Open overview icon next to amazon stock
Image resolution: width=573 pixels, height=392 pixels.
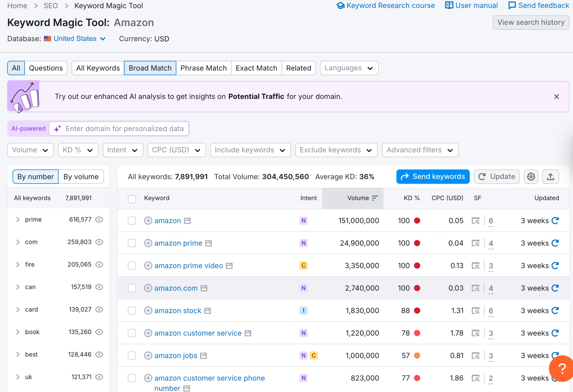[x=208, y=311]
